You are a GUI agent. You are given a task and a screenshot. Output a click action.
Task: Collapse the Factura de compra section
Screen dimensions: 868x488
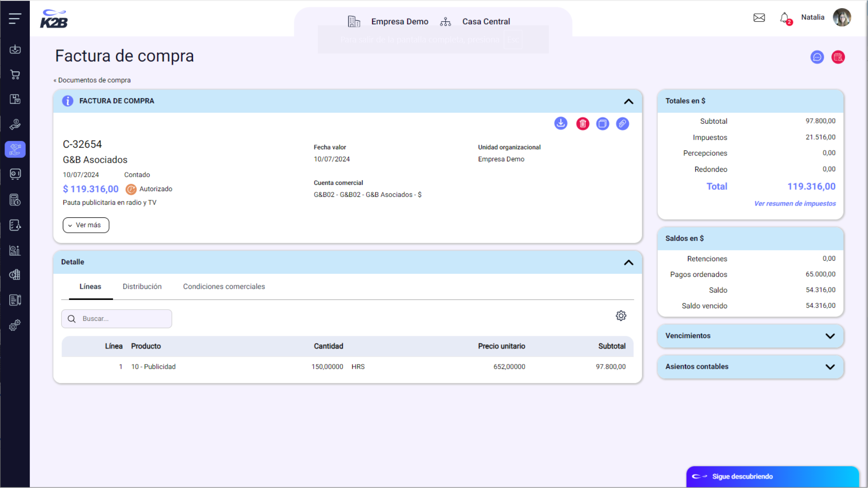click(x=628, y=101)
